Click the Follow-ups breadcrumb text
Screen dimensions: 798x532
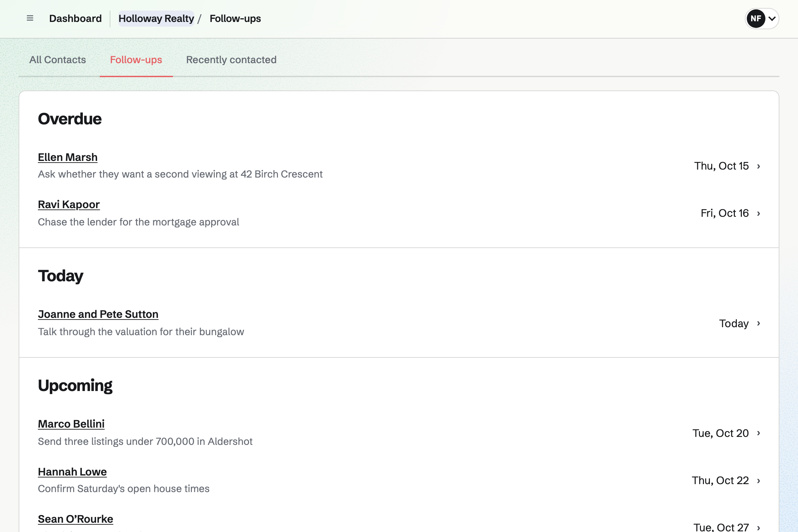[x=235, y=18]
